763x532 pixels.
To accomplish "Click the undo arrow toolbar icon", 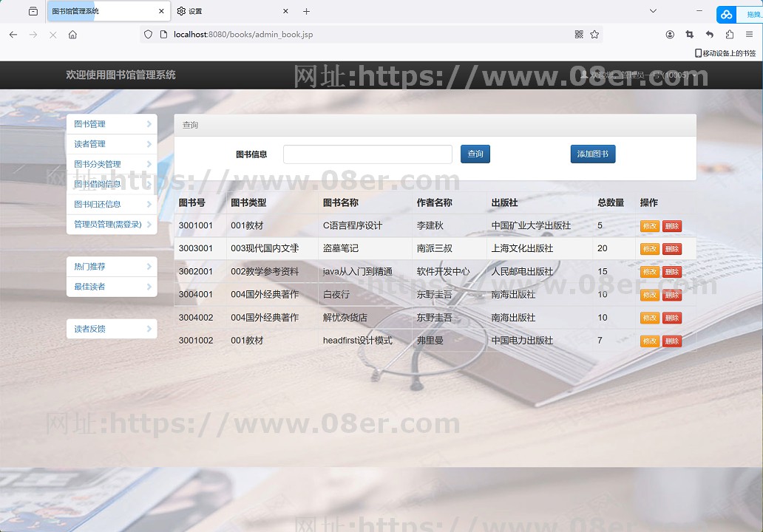I will 710,35.
